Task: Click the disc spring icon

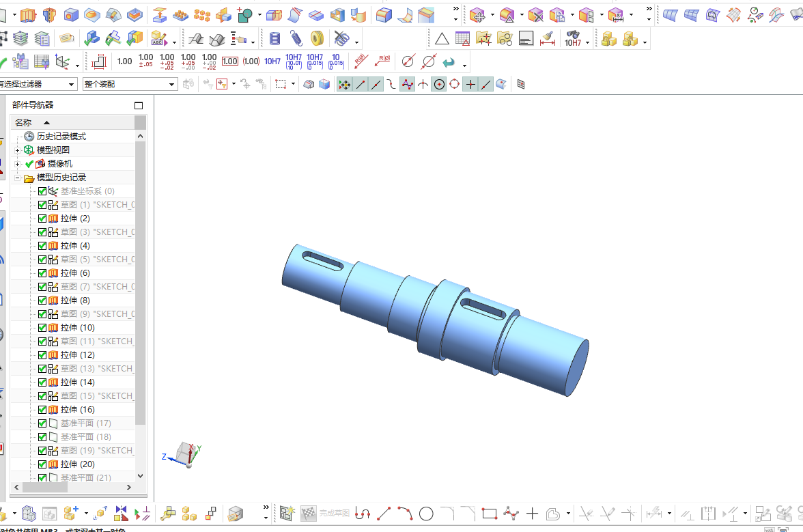Action: 318,38
